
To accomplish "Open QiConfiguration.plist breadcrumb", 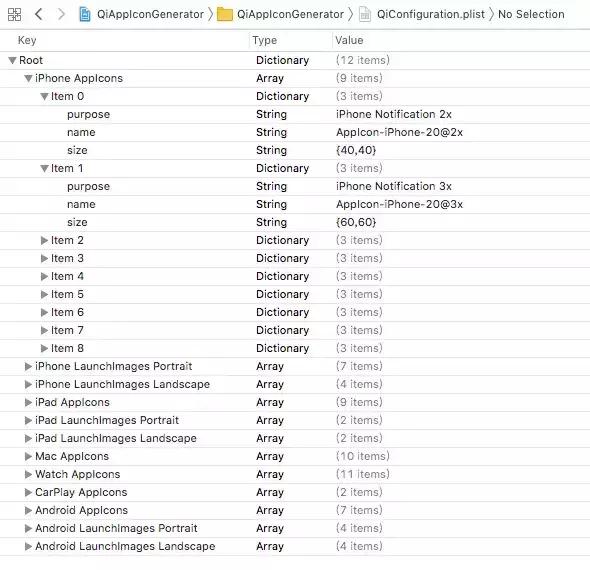I will 430,14.
